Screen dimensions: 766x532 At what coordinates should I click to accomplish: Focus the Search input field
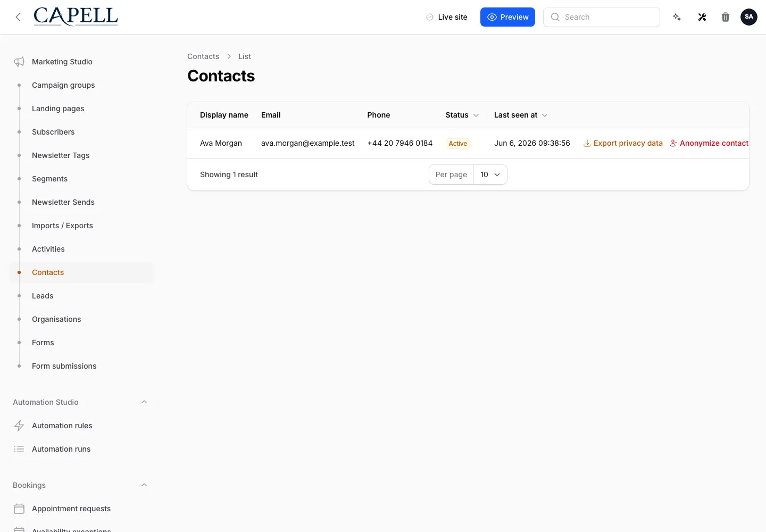[x=602, y=17]
